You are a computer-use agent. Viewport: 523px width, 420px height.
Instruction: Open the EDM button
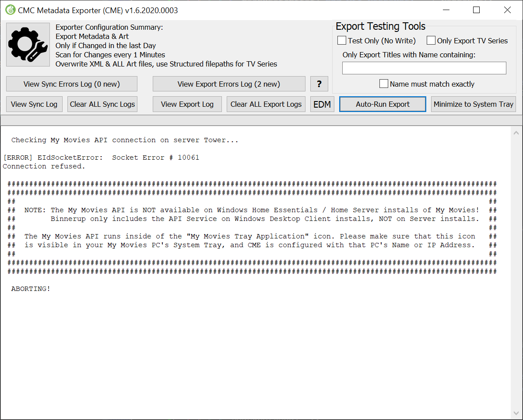[x=322, y=104]
